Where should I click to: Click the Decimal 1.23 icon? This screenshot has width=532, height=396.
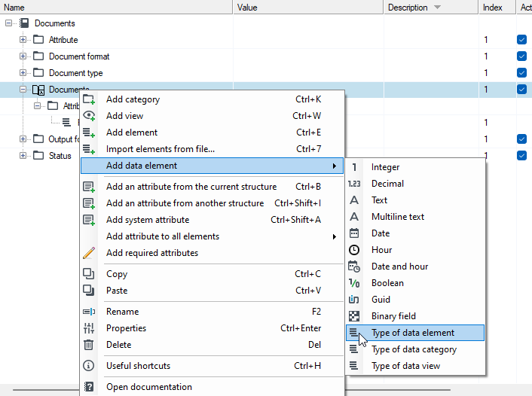coord(354,184)
